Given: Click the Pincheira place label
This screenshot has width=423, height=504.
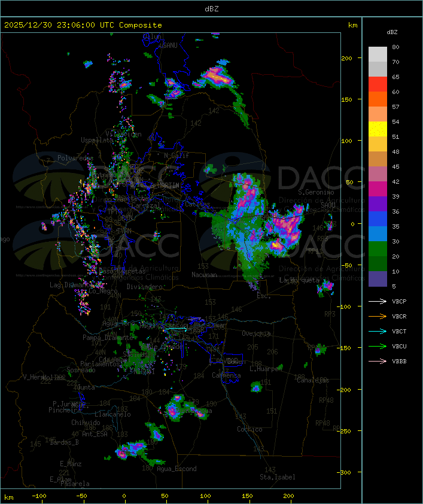Looking at the screenshot, I should click(65, 410).
